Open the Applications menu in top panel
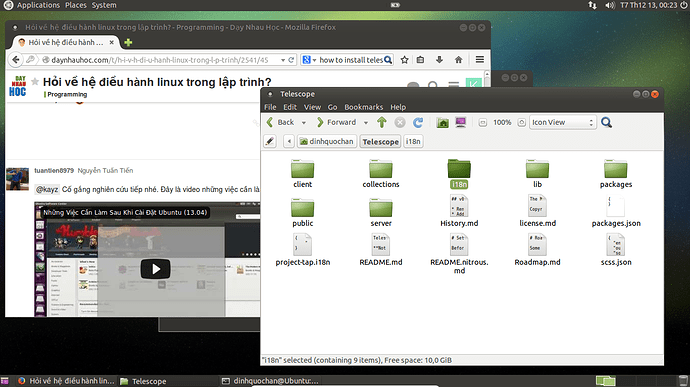Screen dimensions: 690x387 pos(38,5)
